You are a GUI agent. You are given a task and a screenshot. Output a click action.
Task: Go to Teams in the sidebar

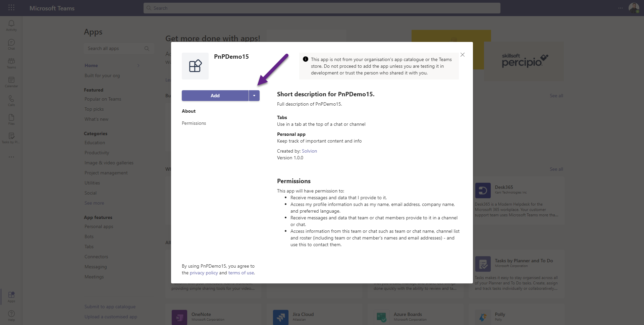click(x=11, y=63)
